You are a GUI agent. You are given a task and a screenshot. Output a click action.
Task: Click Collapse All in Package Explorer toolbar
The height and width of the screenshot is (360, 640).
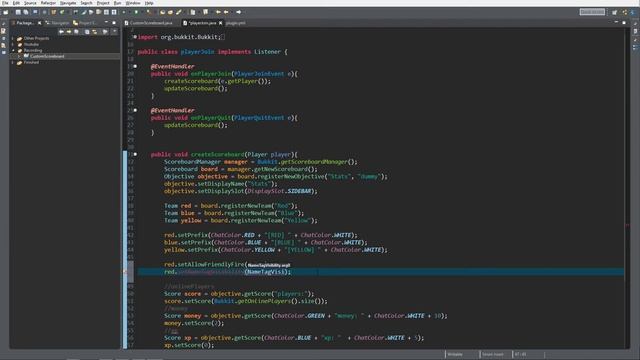click(87, 31)
